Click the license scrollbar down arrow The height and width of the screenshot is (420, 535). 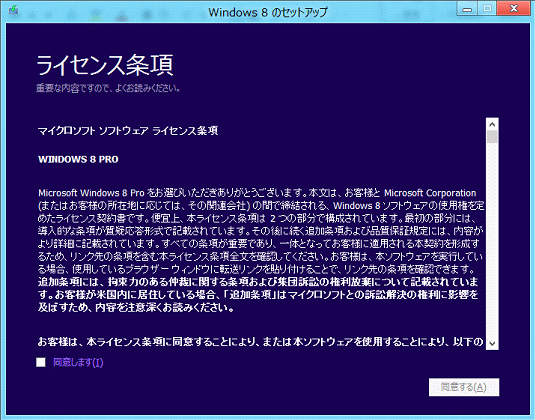[x=492, y=343]
